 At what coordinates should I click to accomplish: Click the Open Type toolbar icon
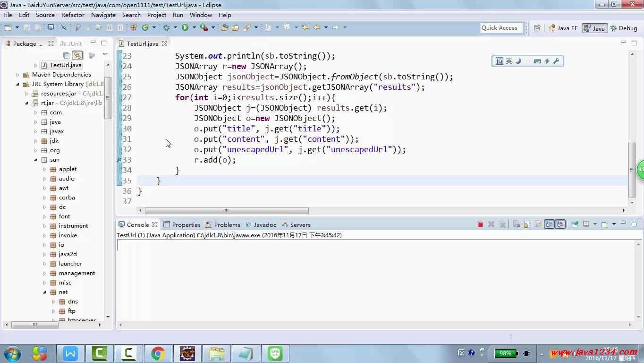[224, 27]
